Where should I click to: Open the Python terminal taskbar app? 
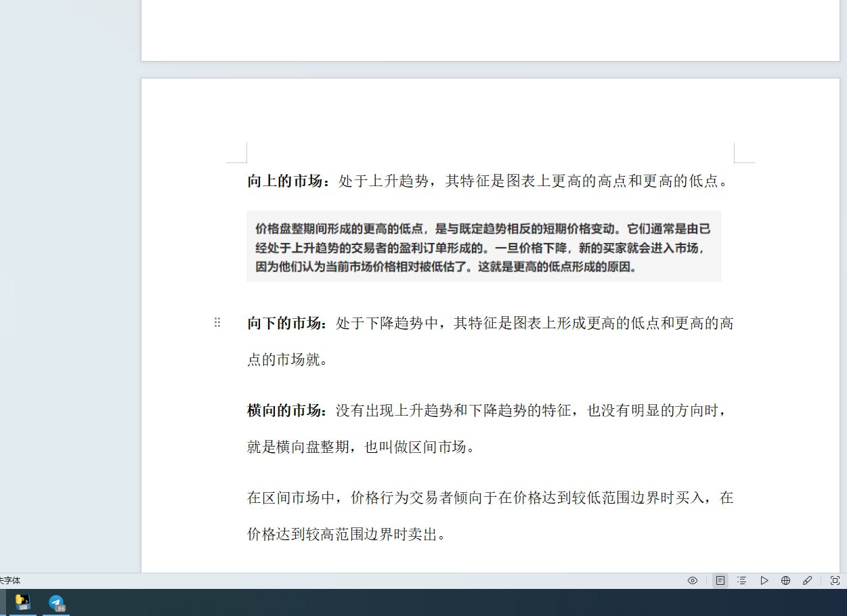point(23,602)
